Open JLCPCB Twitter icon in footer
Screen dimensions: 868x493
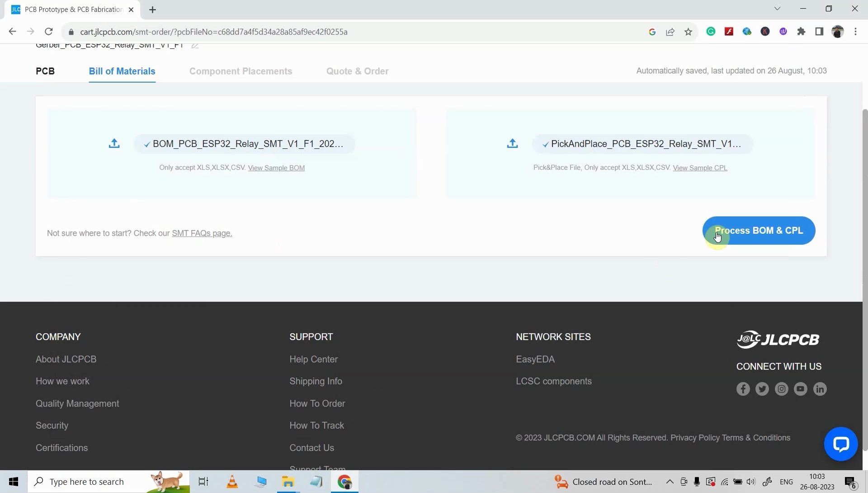(x=762, y=389)
